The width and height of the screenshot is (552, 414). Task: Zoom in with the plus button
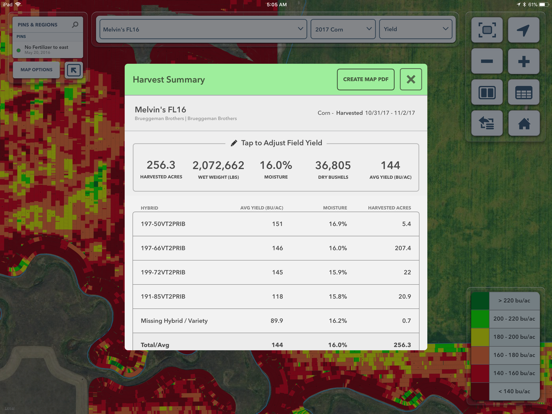[x=523, y=61]
